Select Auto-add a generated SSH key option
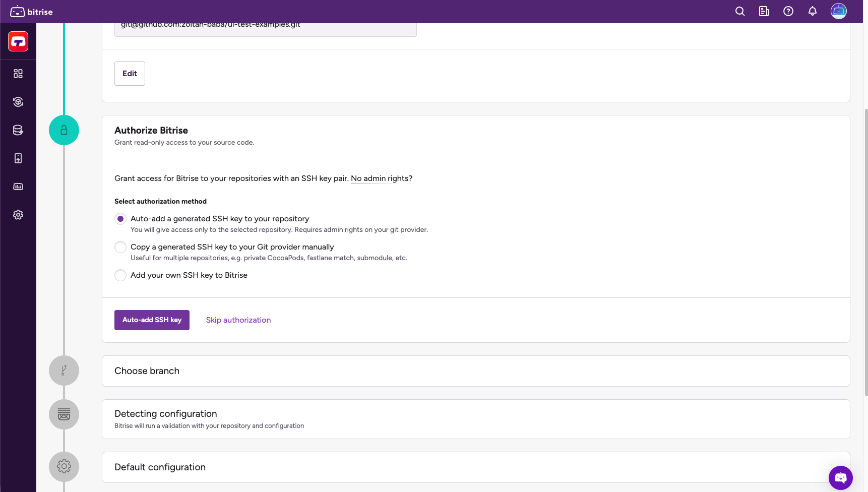868x492 pixels. [120, 219]
